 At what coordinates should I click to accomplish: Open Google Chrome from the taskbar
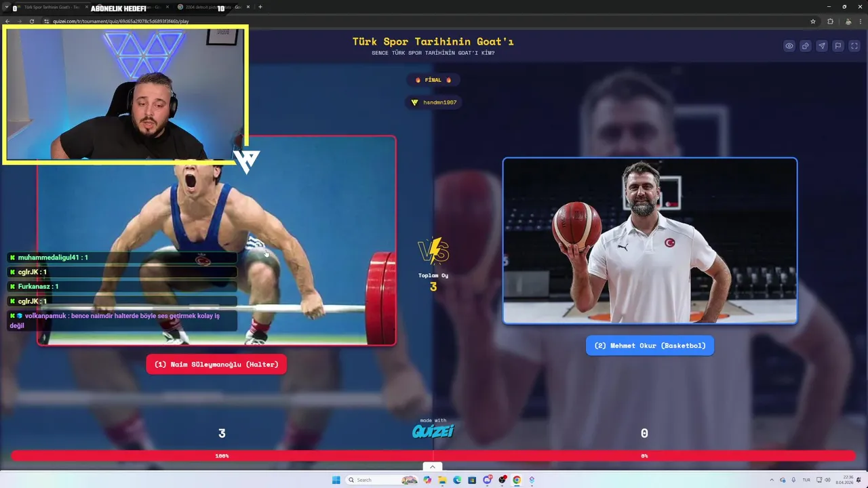point(517,480)
